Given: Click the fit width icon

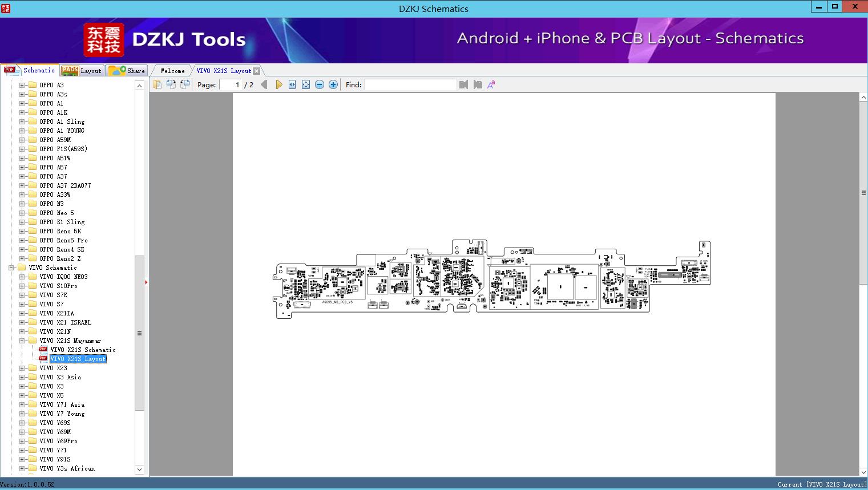Looking at the screenshot, I should tap(292, 84).
